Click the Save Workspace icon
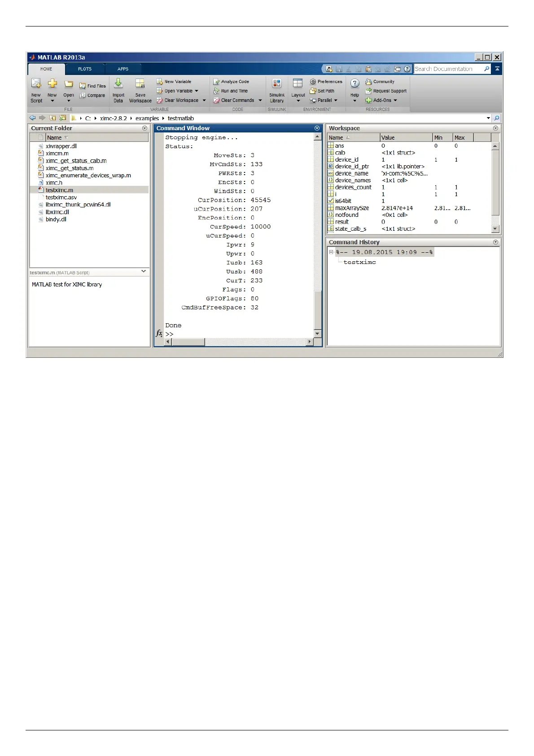This screenshot has height=756, width=534. pyautogui.click(x=140, y=84)
